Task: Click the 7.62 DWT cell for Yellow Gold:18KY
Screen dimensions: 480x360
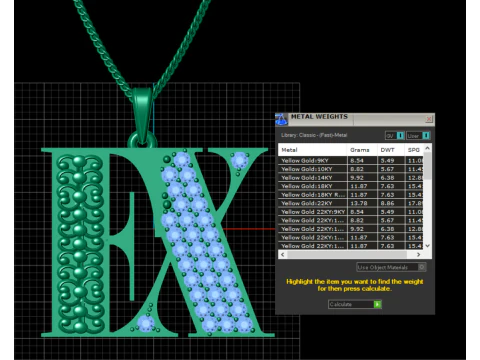Action: (391, 186)
